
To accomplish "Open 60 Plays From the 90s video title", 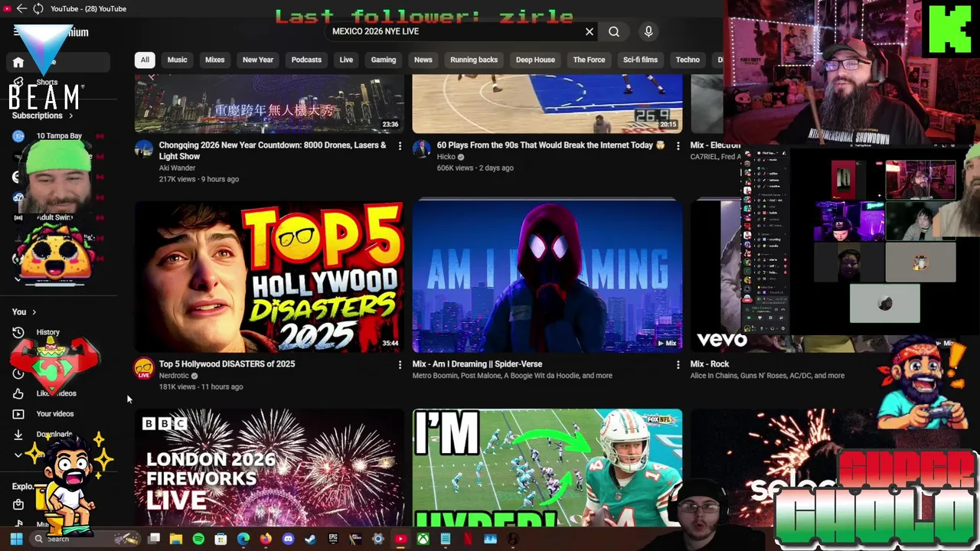I will point(550,145).
